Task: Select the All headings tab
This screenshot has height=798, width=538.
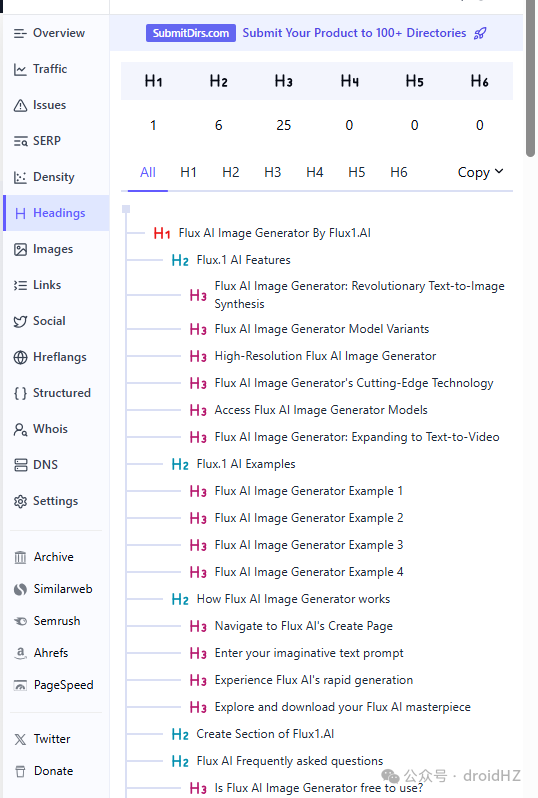Action: tap(148, 173)
